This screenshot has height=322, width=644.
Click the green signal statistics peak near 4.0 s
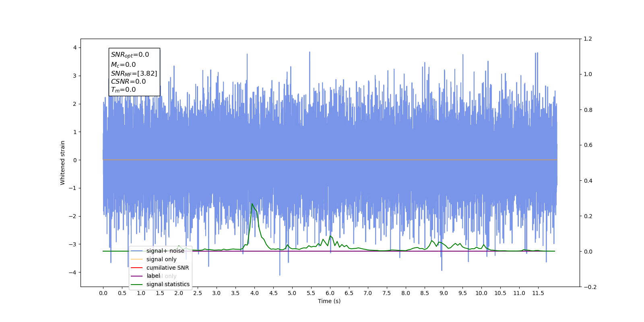tap(252, 204)
